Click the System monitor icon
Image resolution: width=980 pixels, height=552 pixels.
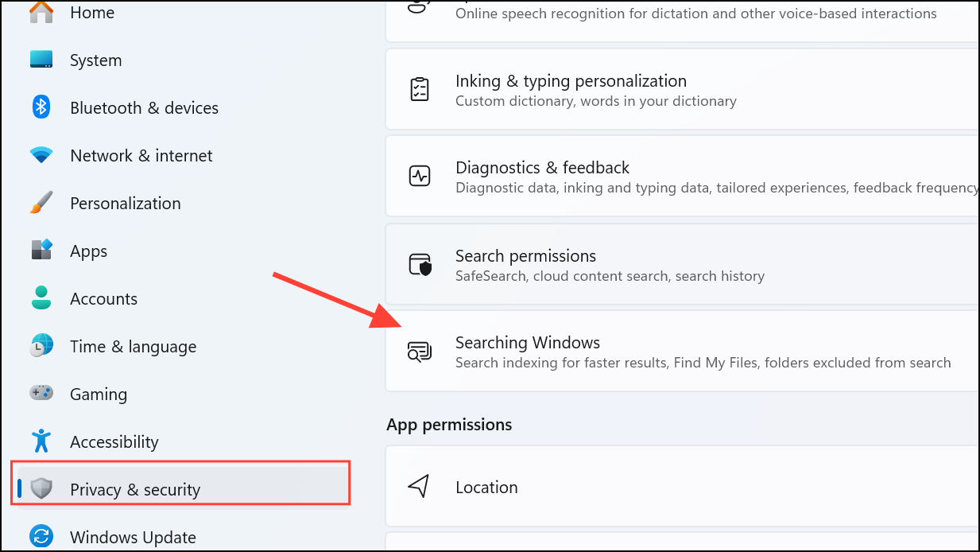[41, 60]
